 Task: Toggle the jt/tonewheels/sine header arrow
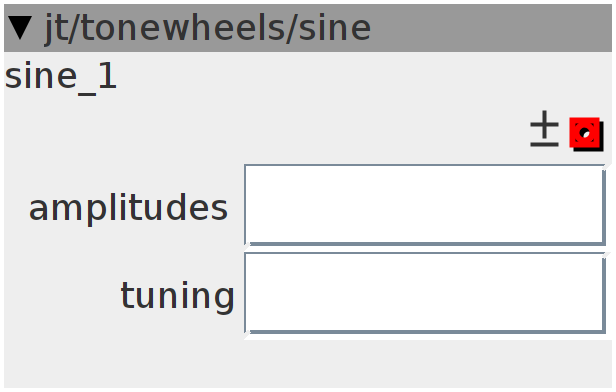point(20,28)
